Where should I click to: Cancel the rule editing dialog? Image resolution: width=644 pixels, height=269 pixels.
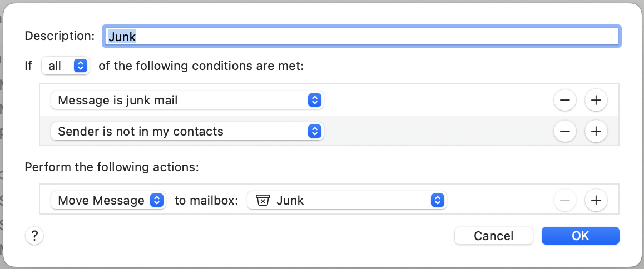(493, 236)
